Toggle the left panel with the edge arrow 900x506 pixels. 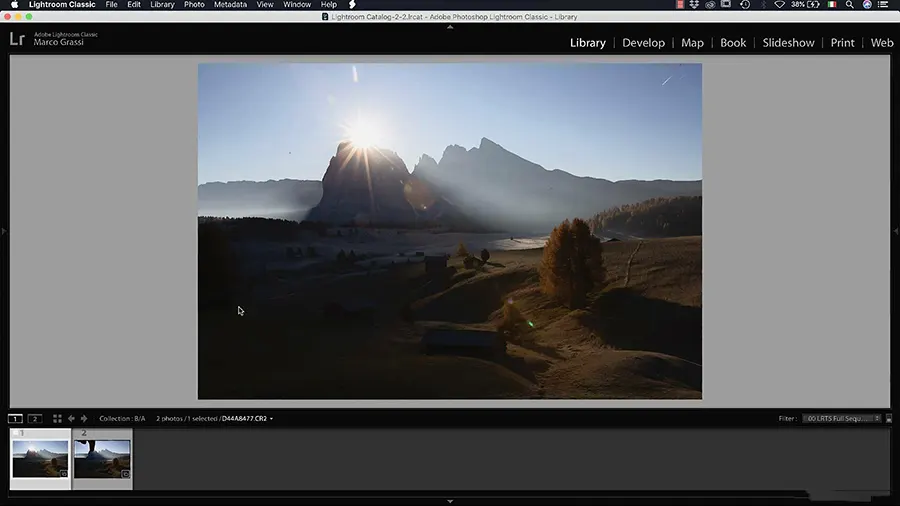4,231
